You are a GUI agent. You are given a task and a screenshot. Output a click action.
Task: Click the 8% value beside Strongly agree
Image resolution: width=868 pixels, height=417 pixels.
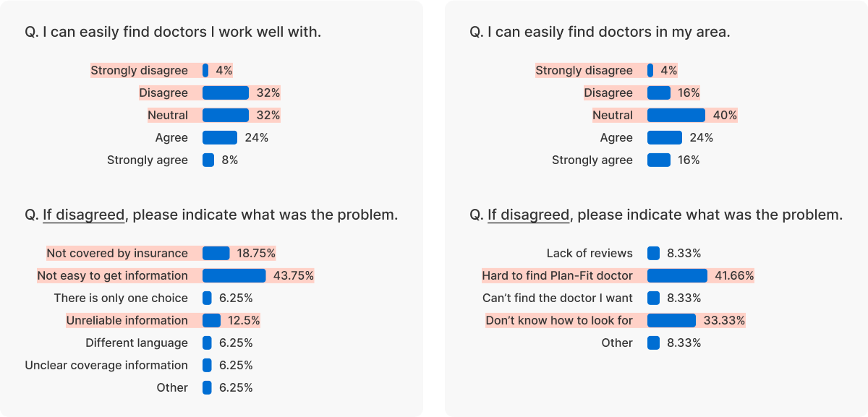[229, 160]
